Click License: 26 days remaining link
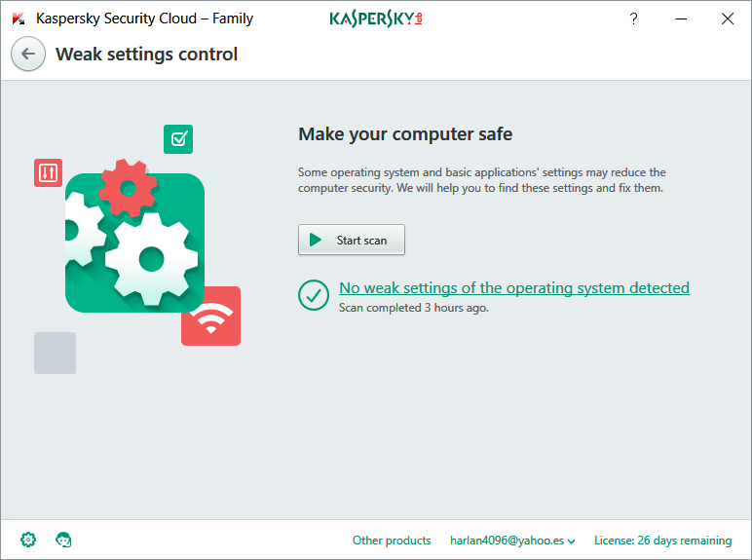The height and width of the screenshot is (560, 752). click(662, 541)
